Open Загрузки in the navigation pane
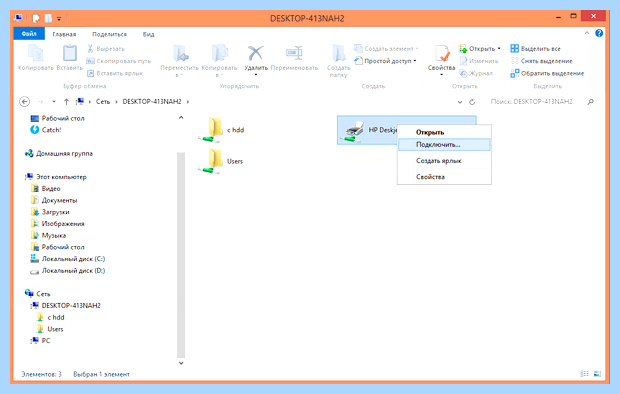The height and width of the screenshot is (394, 620). [50, 212]
